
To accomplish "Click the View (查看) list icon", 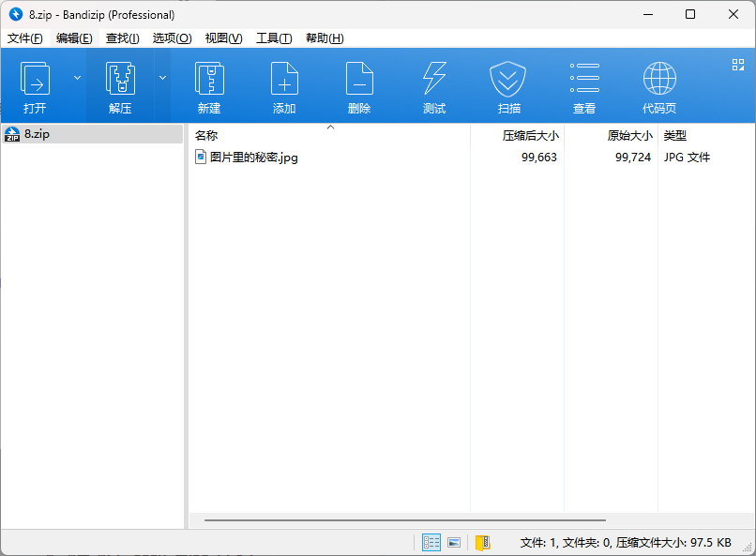I will point(584,78).
